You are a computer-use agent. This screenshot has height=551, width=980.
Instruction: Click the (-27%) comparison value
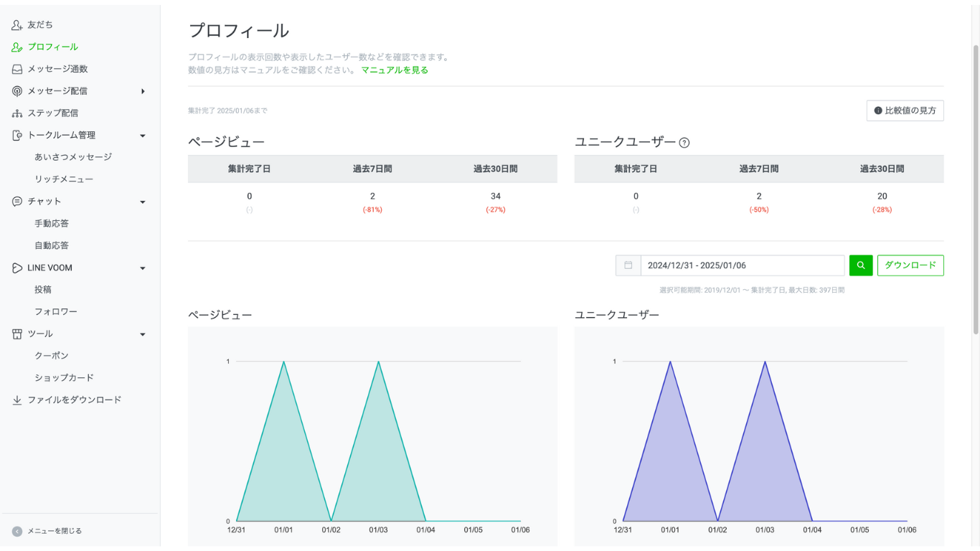496,210
